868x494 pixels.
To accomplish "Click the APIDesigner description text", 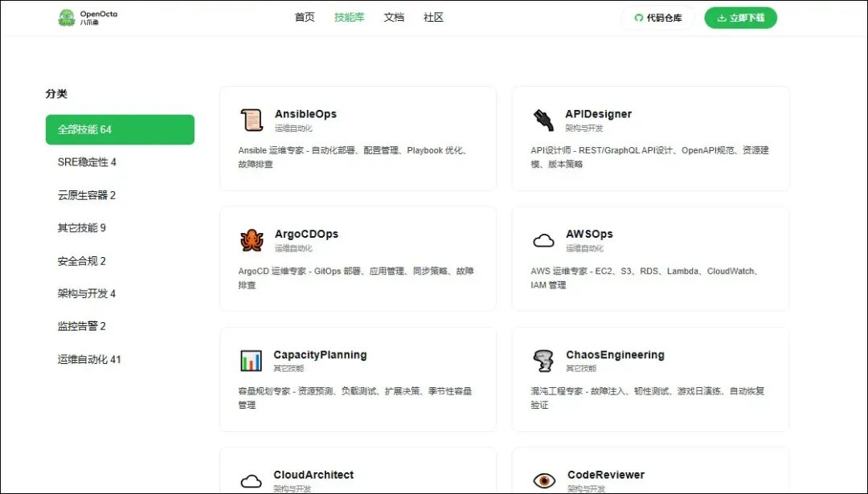I will [650, 157].
